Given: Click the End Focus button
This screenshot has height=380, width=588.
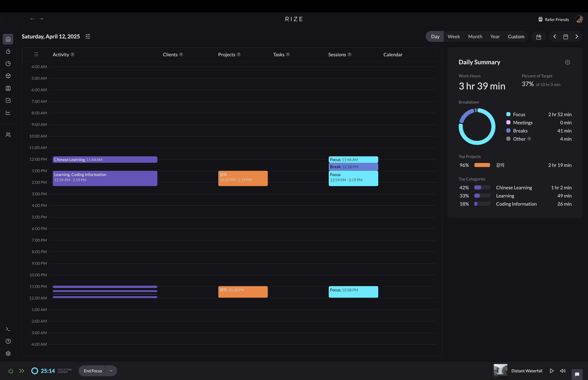Looking at the screenshot, I should (93, 371).
